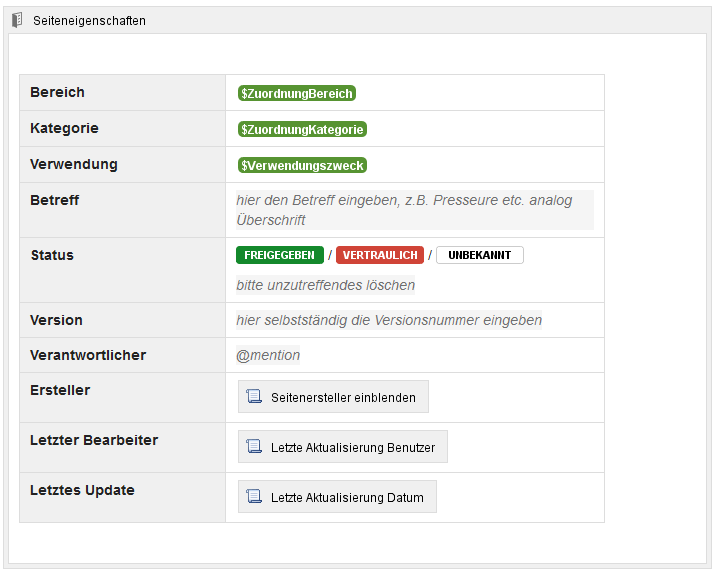
Task: Click the Ersteller header cell
Action: tap(123, 398)
